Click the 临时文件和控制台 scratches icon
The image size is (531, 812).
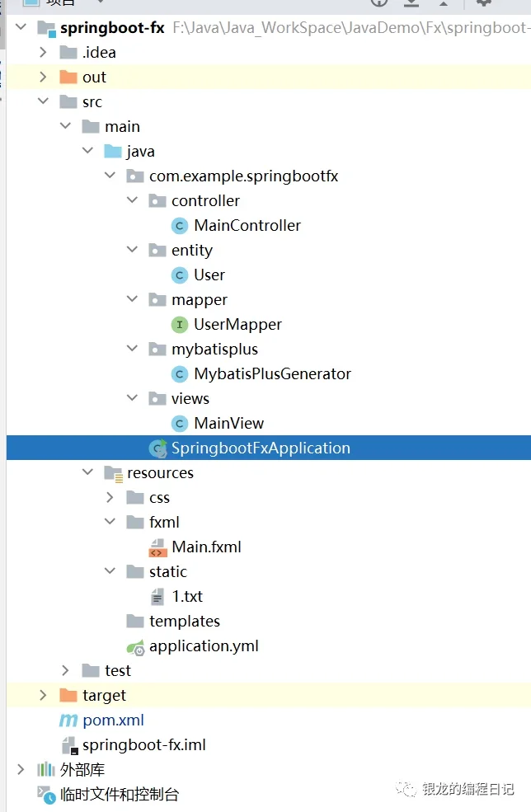point(46,795)
